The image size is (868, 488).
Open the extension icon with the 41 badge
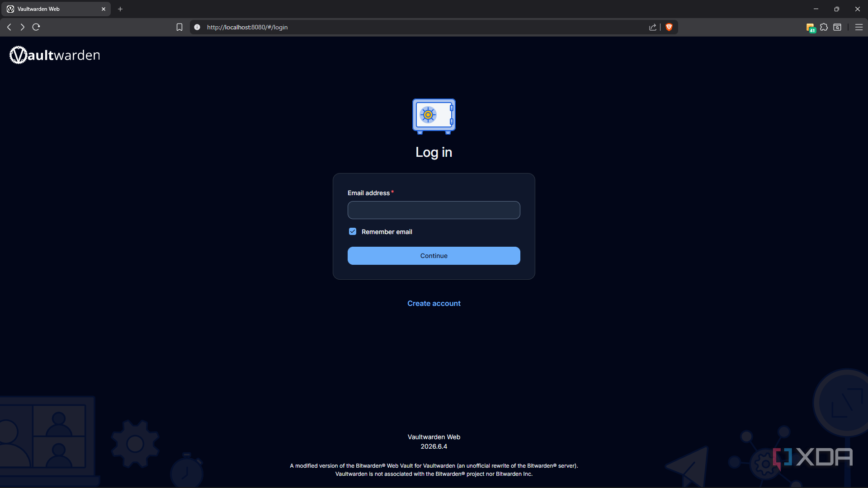pyautogui.click(x=811, y=28)
